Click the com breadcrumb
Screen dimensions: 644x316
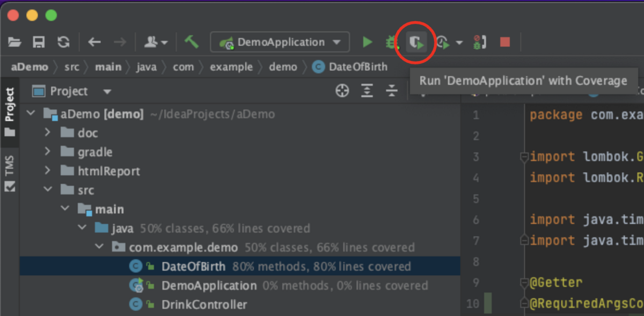click(x=183, y=67)
